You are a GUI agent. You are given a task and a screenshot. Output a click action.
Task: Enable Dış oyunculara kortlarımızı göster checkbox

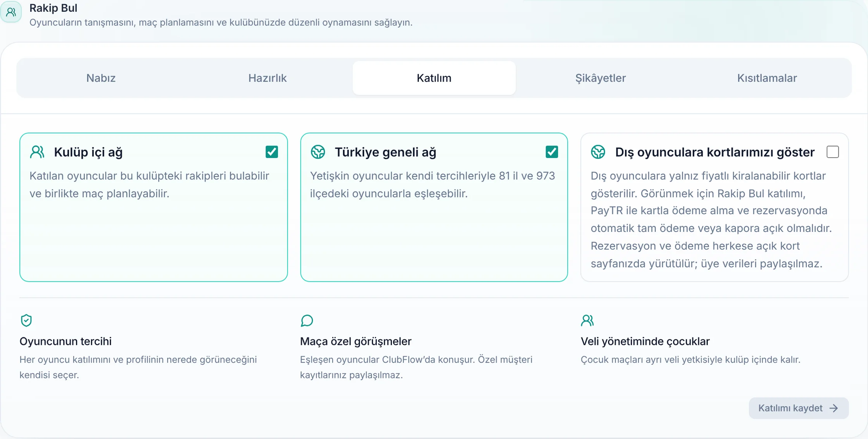pyautogui.click(x=833, y=152)
